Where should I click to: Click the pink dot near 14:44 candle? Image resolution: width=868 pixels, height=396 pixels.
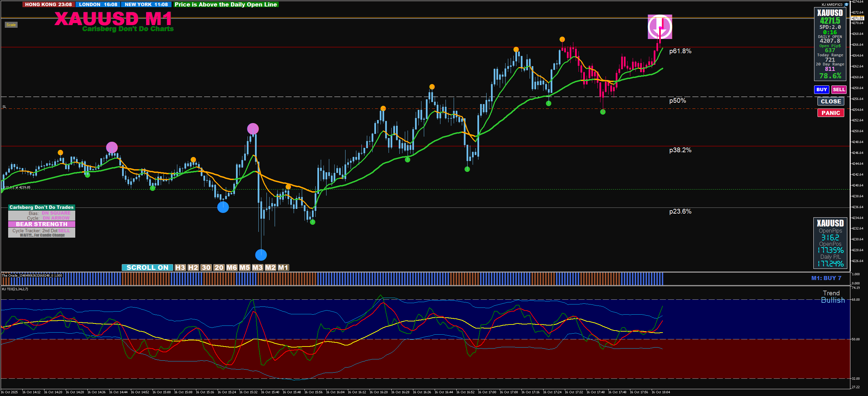[112, 147]
